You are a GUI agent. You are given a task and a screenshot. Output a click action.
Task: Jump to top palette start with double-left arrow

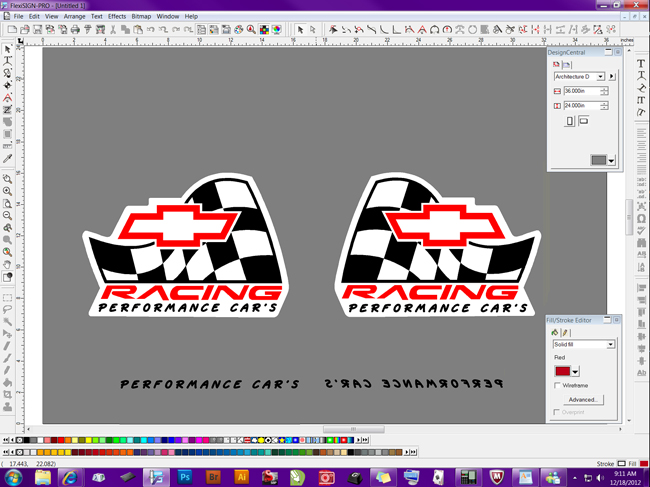pos(5,440)
